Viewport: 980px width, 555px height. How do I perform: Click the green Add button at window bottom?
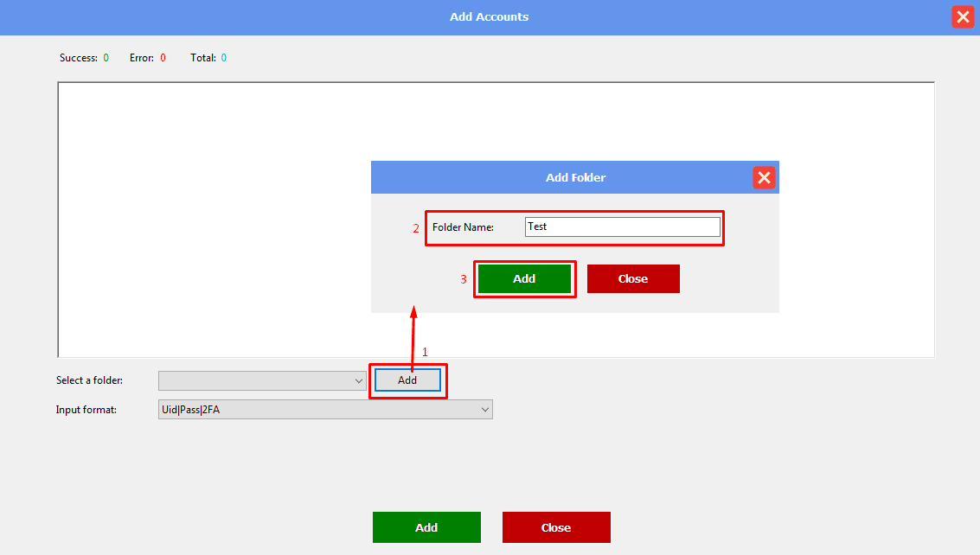pos(426,527)
